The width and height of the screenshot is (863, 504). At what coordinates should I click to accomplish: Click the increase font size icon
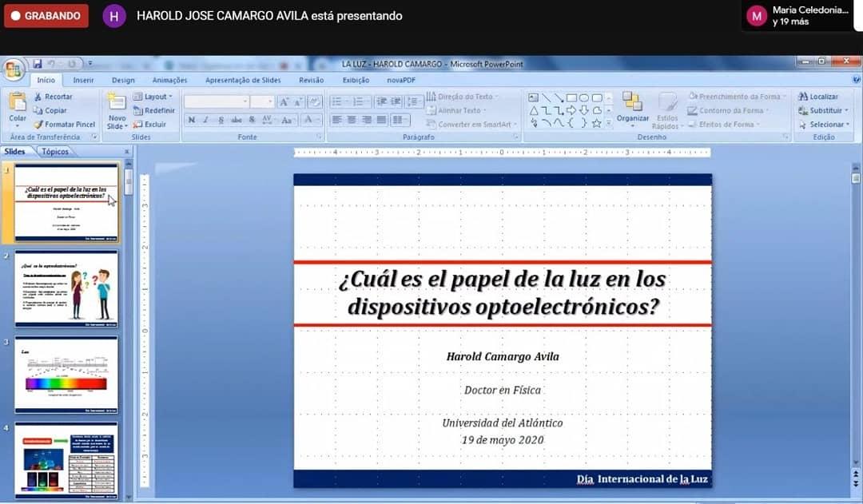coord(284,101)
